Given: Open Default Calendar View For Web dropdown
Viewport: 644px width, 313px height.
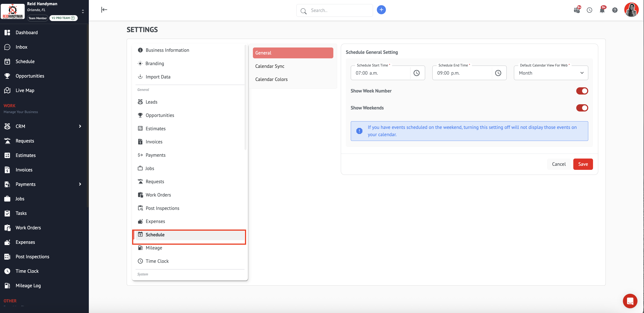Looking at the screenshot, I should (x=551, y=73).
